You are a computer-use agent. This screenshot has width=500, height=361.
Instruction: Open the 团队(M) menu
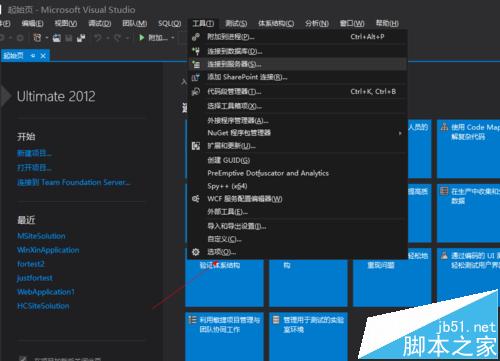click(x=134, y=23)
